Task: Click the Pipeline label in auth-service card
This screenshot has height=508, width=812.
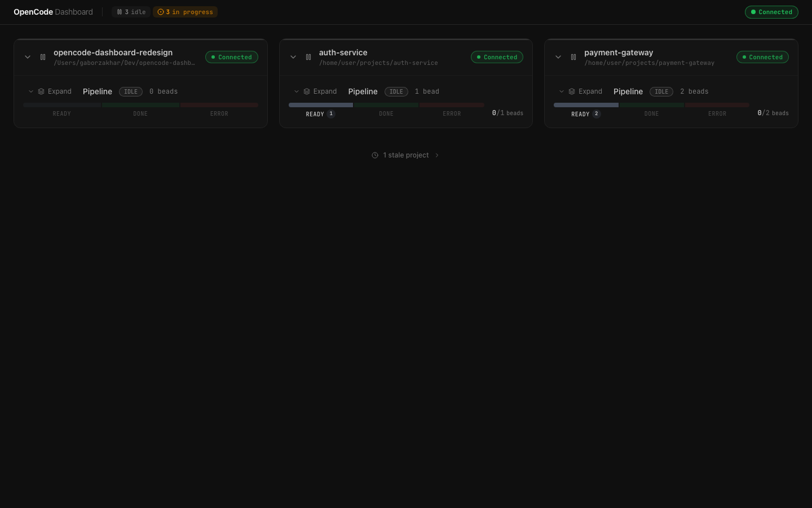Action: (363, 91)
